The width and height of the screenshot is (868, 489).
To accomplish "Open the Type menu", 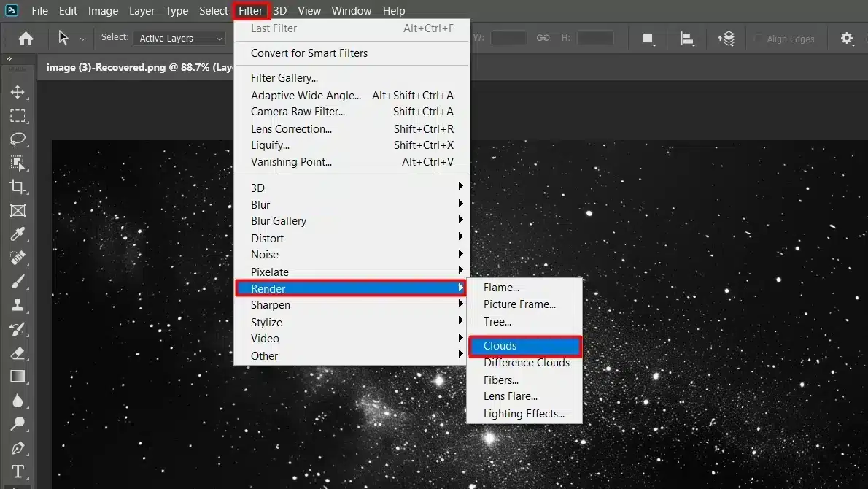I will tap(177, 10).
